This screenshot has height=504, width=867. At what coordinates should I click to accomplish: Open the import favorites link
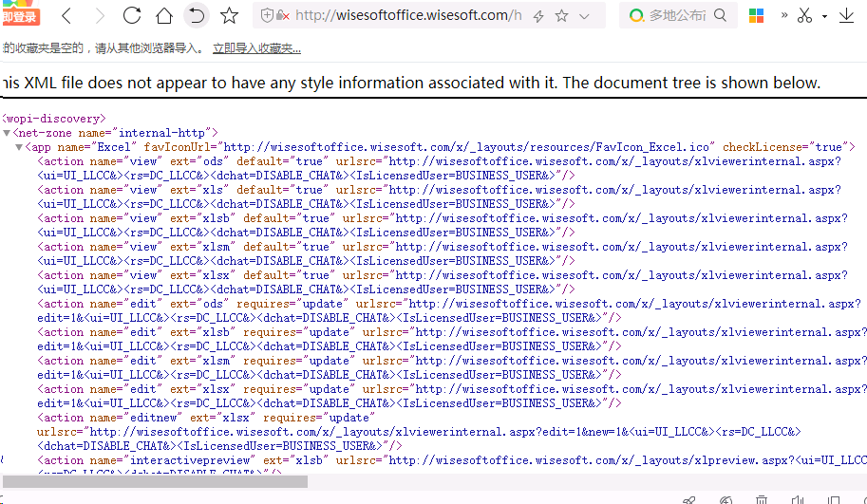(256, 48)
